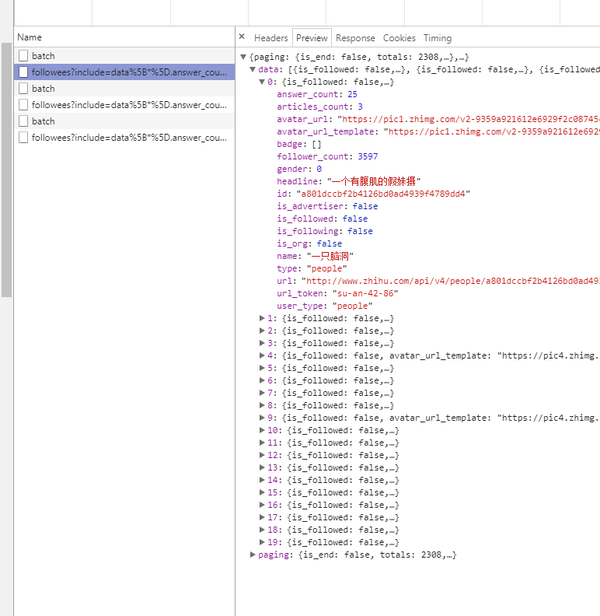Expand data item 1
Screen dimensions: 600x616
pos(262,318)
